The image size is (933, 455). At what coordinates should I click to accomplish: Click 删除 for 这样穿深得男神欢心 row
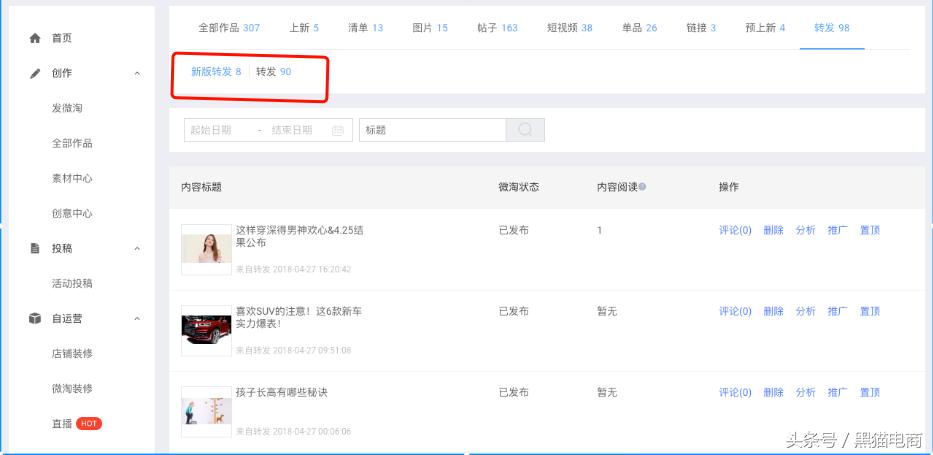[x=774, y=230]
